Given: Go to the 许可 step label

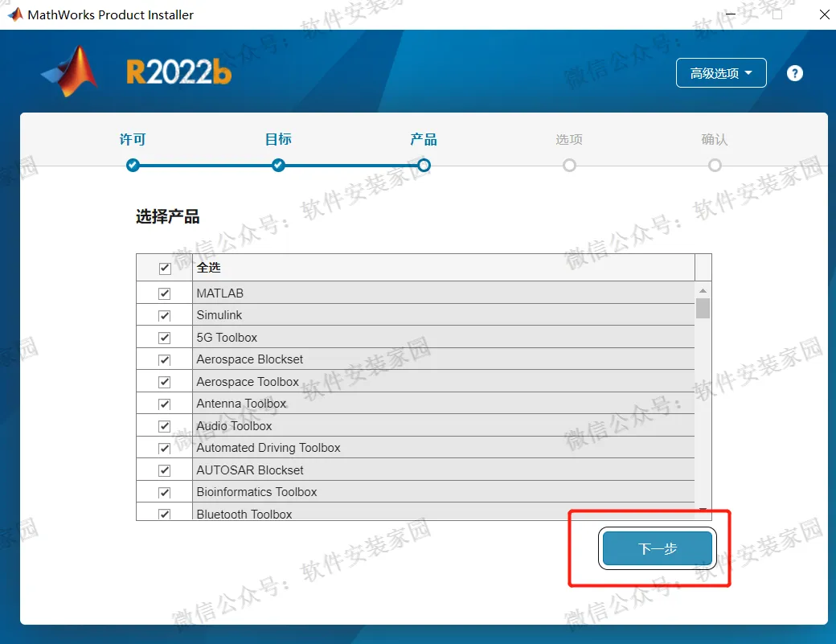Looking at the screenshot, I should 133,140.
